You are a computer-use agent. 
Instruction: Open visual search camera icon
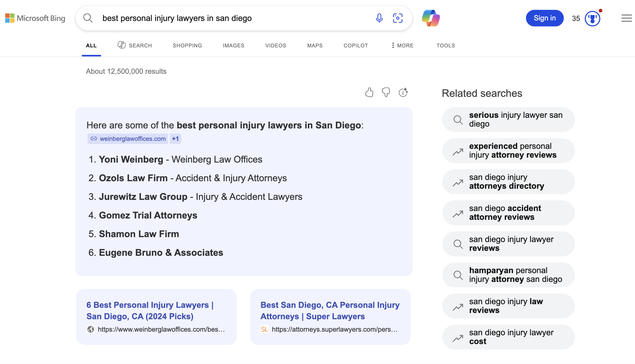click(x=398, y=18)
